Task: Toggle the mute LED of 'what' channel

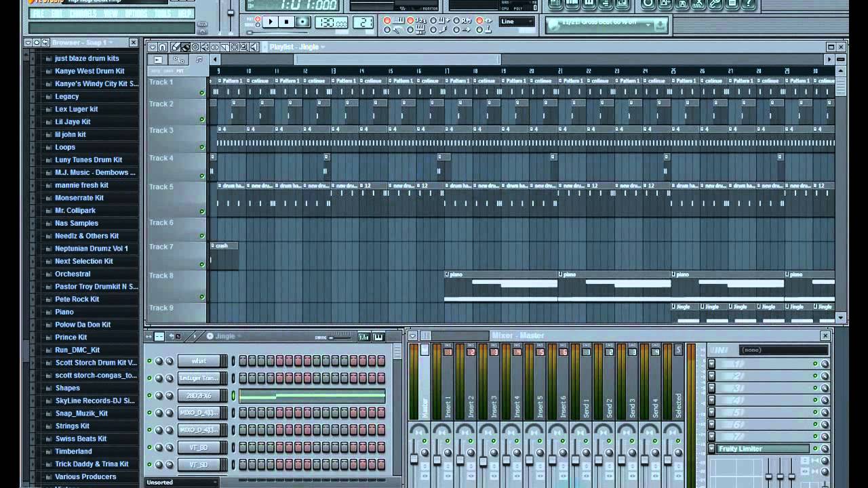Action: (x=150, y=361)
